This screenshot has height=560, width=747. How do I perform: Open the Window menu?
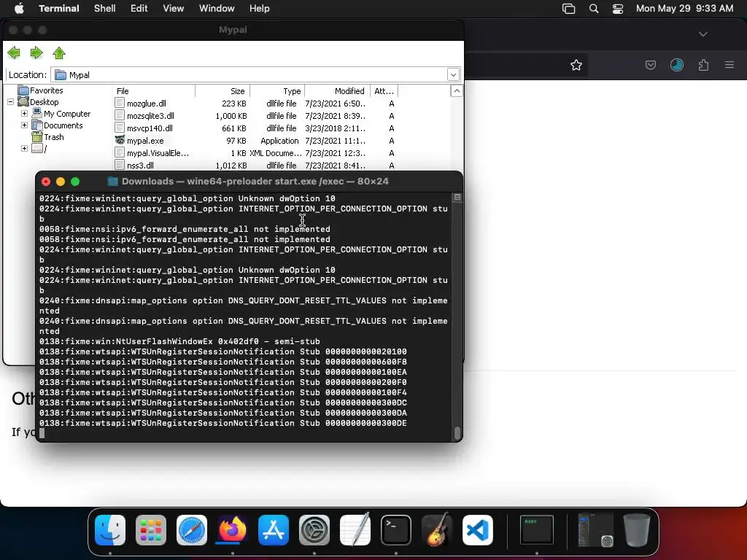point(217,8)
